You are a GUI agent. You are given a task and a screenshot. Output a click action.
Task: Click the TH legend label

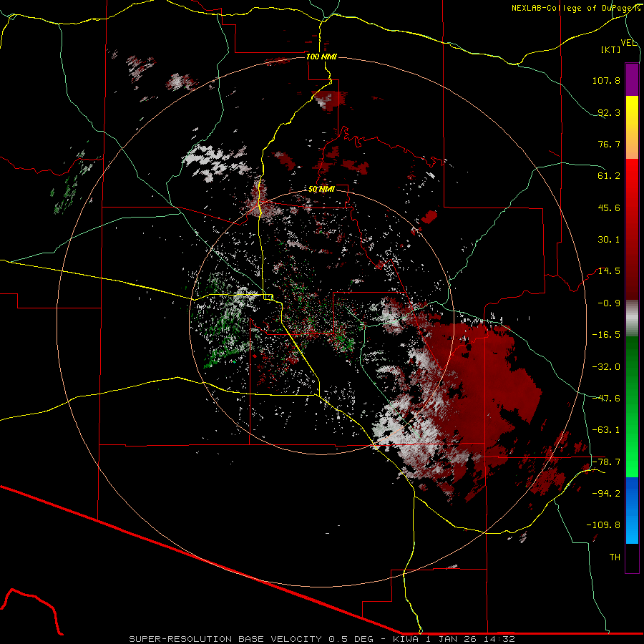(615, 557)
